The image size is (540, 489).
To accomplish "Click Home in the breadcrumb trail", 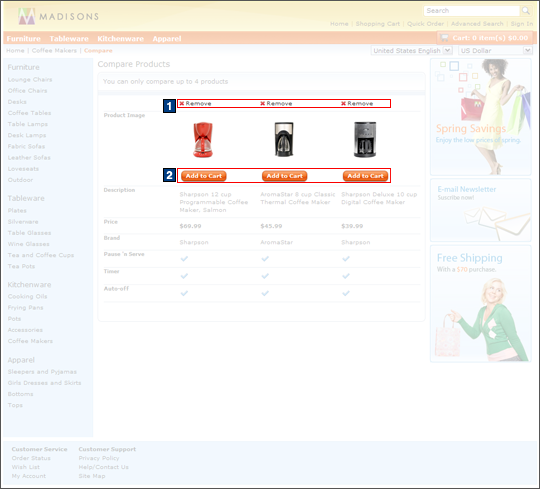I will tap(15, 51).
